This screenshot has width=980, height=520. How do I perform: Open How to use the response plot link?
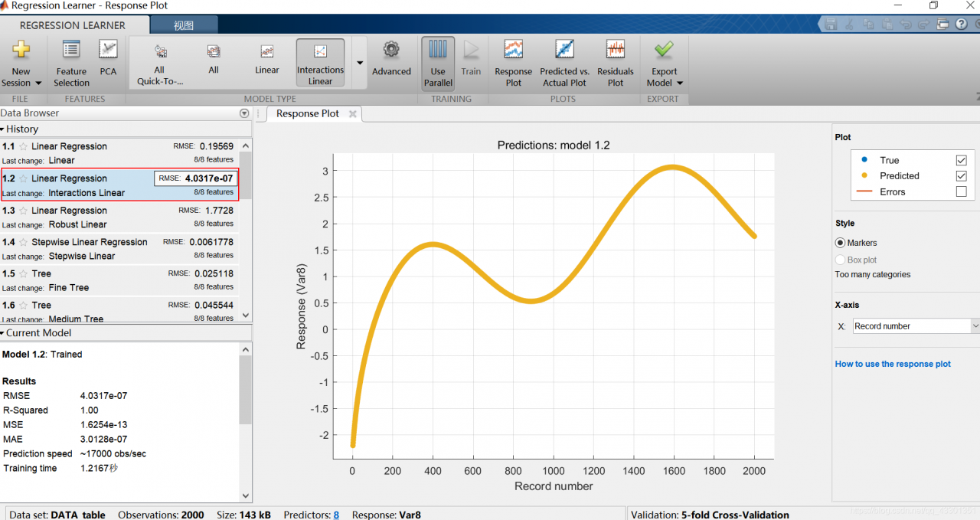pos(893,364)
